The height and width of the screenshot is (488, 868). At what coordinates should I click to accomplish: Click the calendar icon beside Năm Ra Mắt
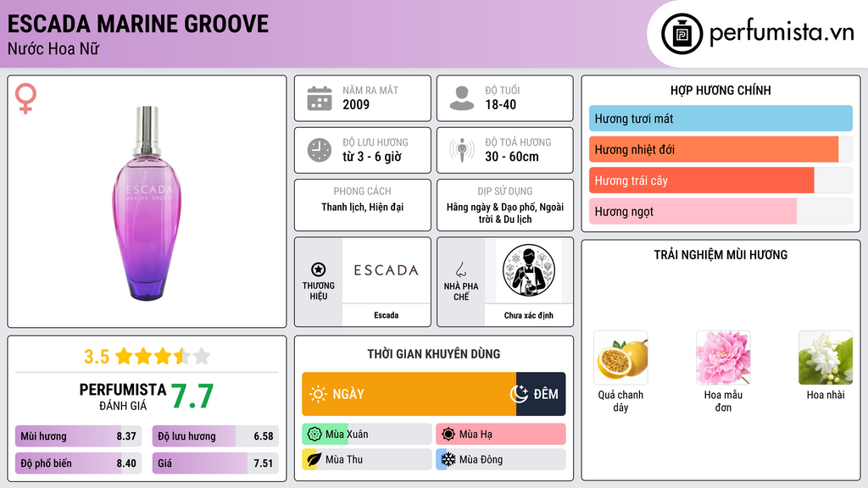tap(320, 98)
